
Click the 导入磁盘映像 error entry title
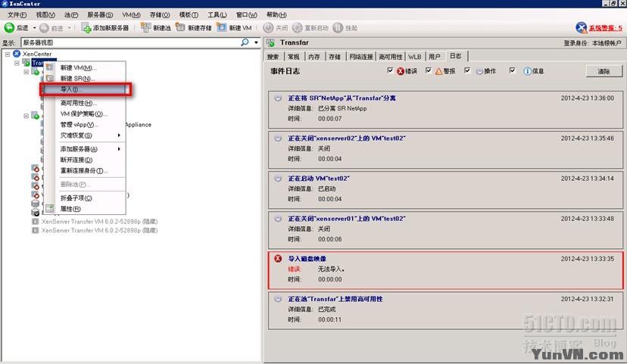307,259
